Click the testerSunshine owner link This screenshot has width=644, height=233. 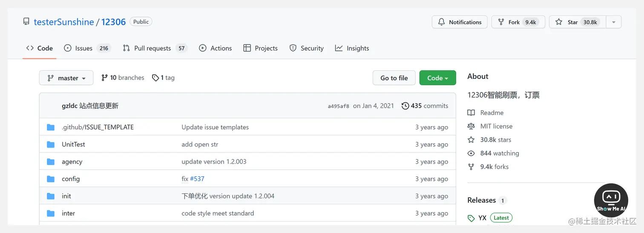point(64,22)
